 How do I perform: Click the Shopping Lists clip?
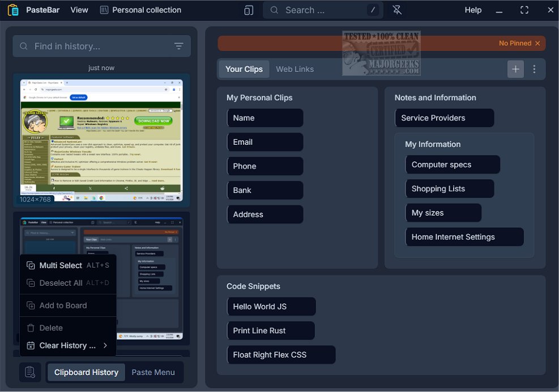coord(450,189)
